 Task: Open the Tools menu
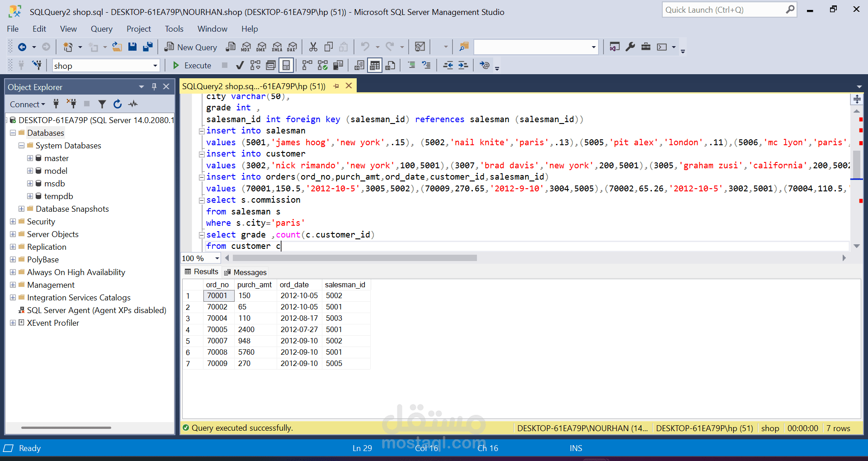pos(174,29)
